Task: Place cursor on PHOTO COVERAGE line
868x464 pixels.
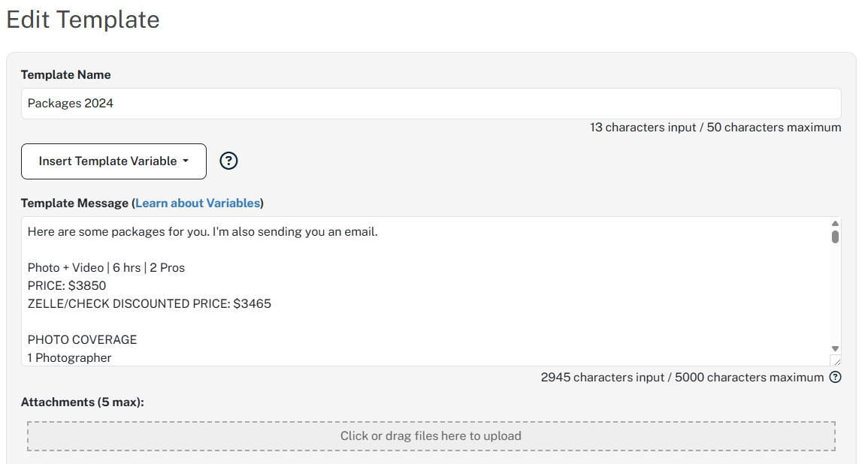Action: 82,339
